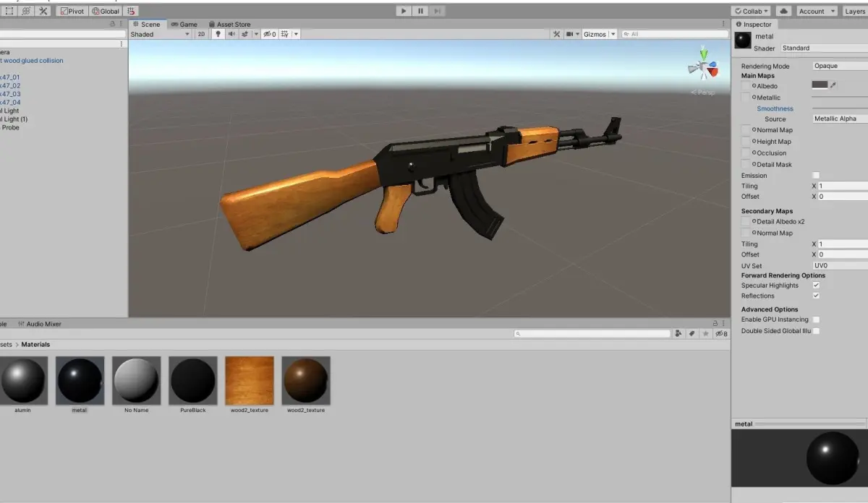Switch to the Inspector tab

coord(754,25)
